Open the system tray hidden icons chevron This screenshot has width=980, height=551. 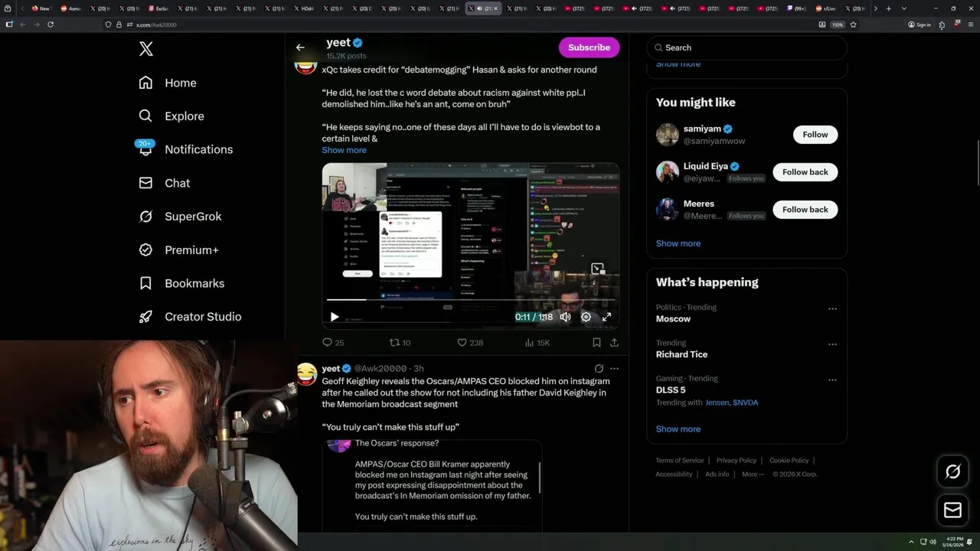point(911,542)
